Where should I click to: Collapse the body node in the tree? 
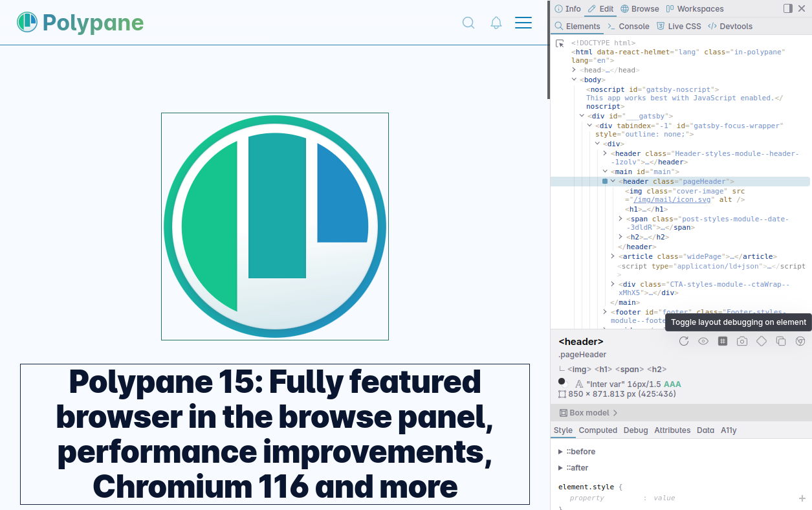(x=574, y=80)
